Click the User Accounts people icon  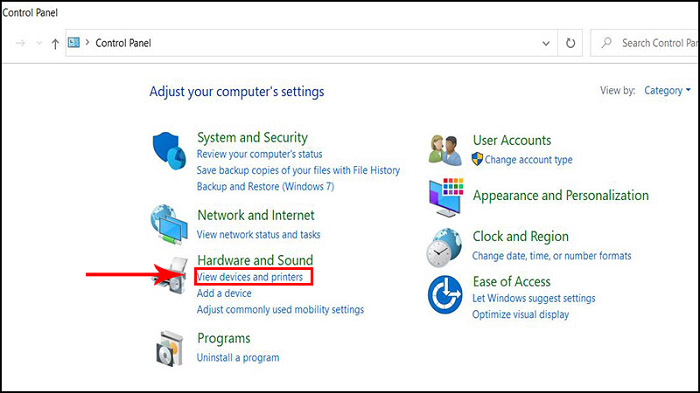coord(445,150)
